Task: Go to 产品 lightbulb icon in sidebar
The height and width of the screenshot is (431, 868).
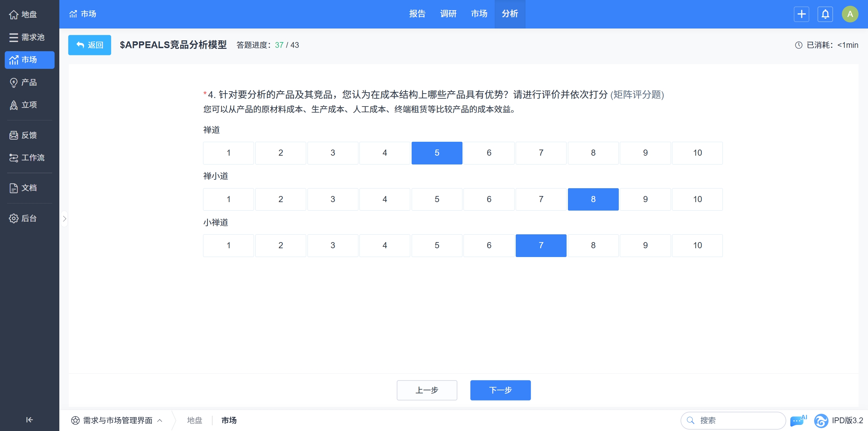Action: (14, 82)
